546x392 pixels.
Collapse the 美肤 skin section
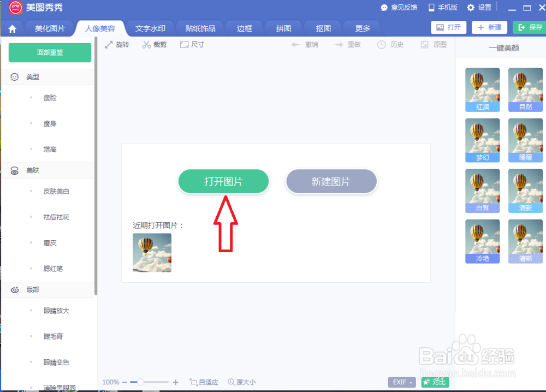[32, 170]
